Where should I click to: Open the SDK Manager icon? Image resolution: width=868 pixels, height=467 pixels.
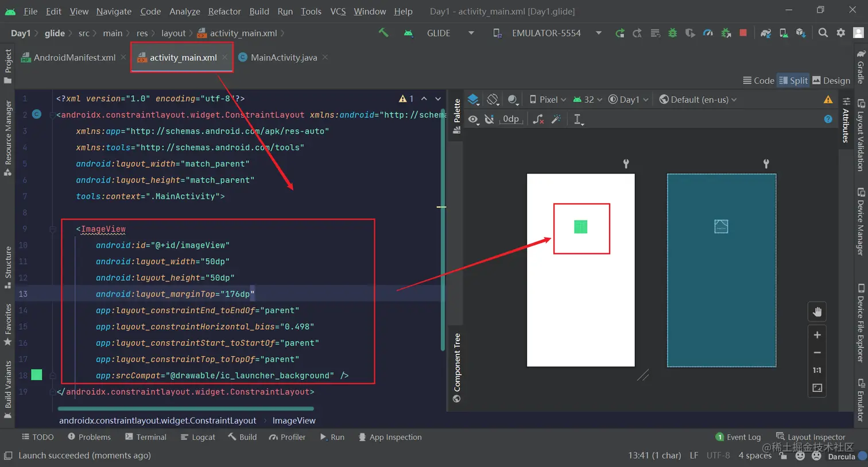[x=801, y=33]
